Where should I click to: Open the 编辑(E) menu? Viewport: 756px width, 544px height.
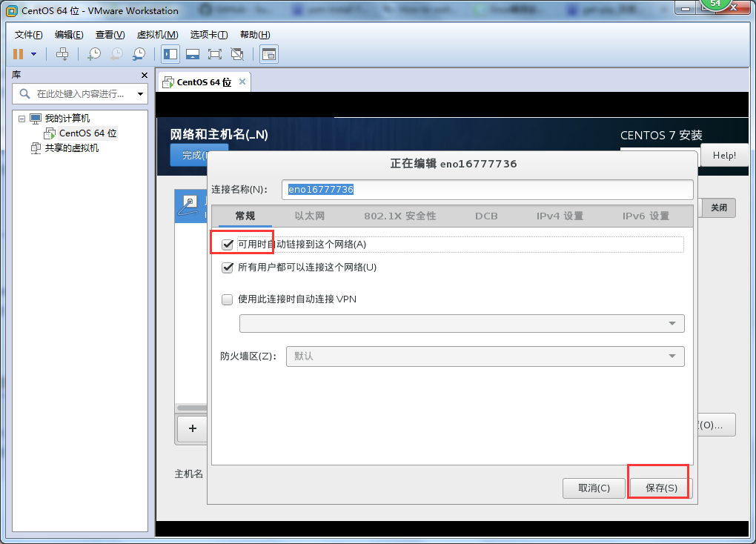69,35
